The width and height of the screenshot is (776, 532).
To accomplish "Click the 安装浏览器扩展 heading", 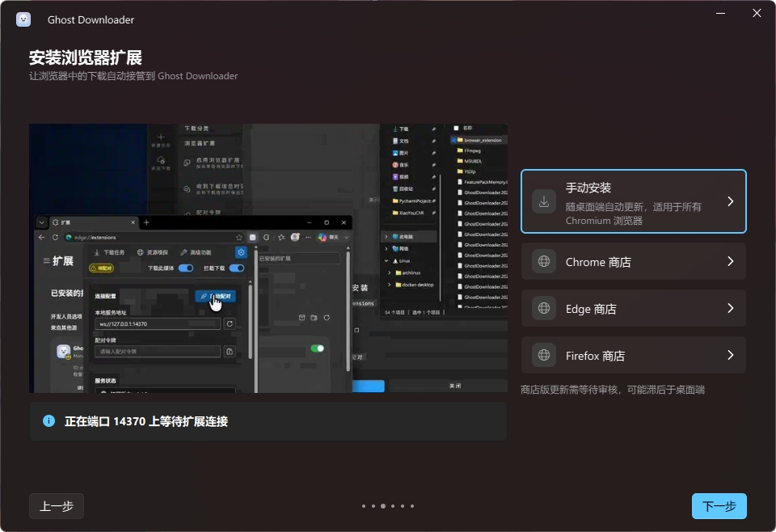I will [86, 57].
